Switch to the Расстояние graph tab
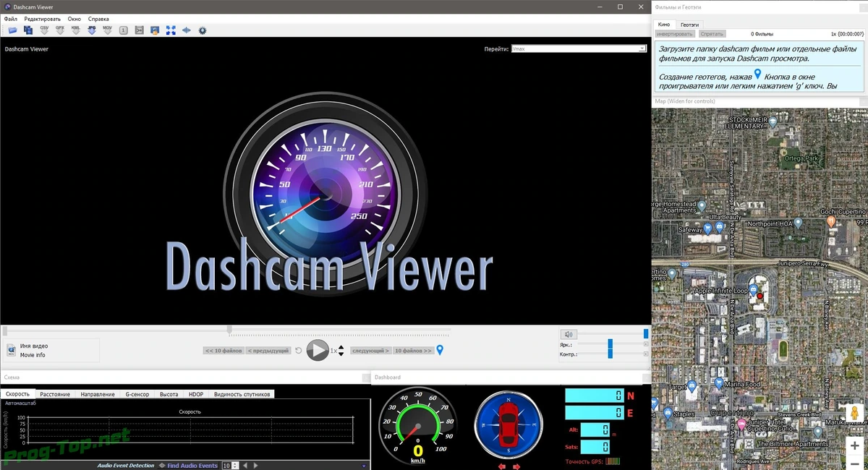The width and height of the screenshot is (868, 470). [x=55, y=394]
